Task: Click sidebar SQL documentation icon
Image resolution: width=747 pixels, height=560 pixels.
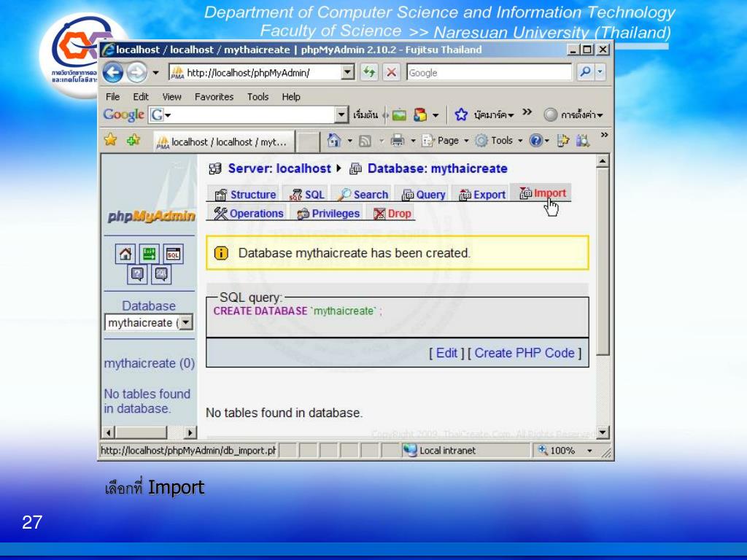Action: tap(161, 274)
